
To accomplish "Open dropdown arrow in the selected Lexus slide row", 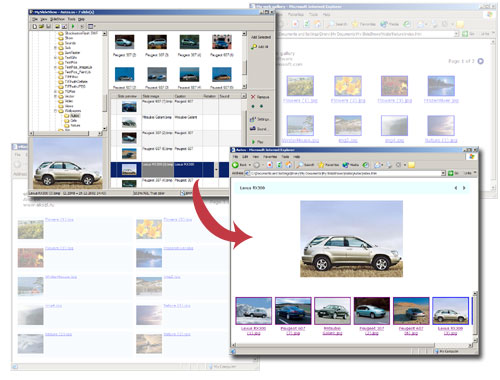I will pyautogui.click(x=216, y=169).
